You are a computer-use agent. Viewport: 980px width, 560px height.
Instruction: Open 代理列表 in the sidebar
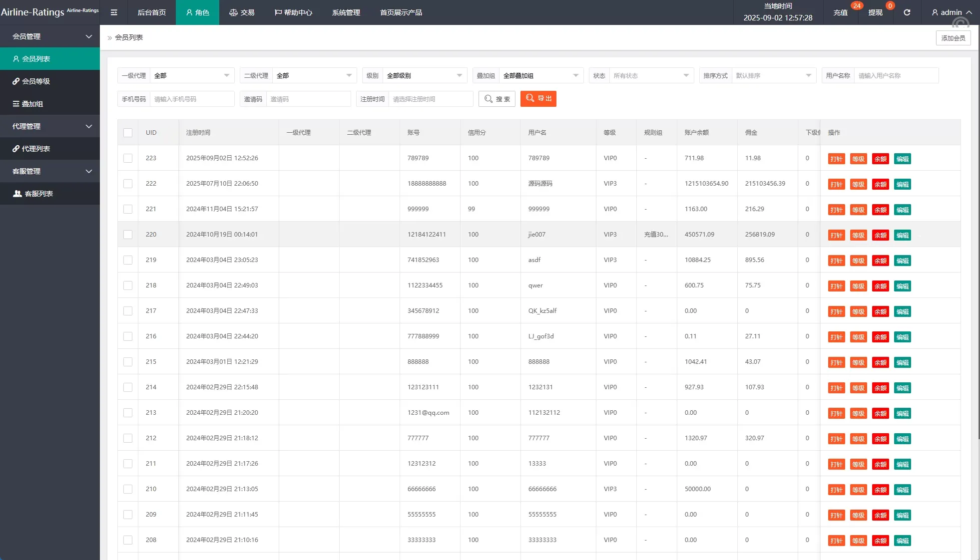point(36,149)
